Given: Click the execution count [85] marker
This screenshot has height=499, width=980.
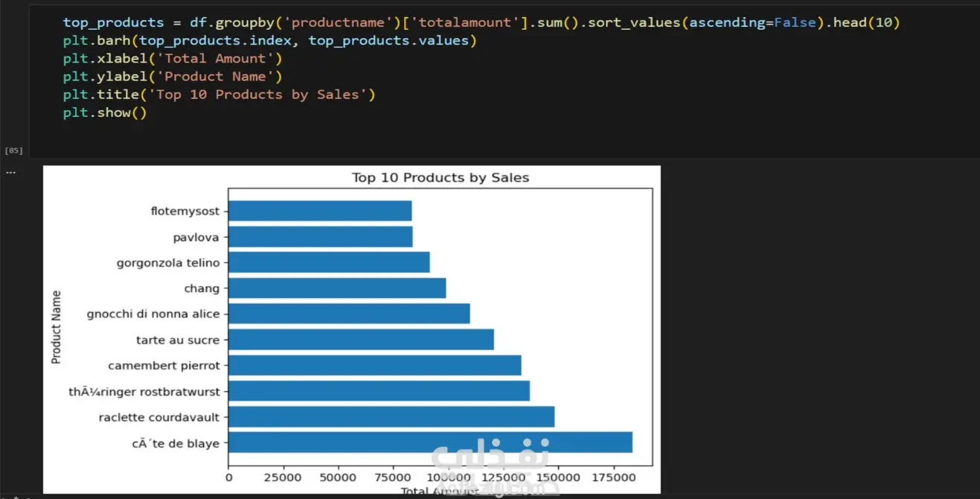Looking at the screenshot, I should pos(13,150).
